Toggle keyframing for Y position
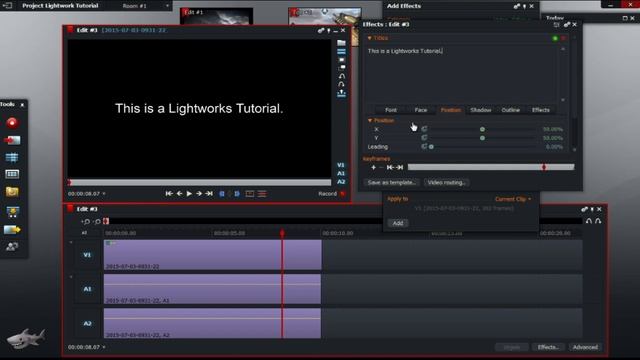Screen dimensions: 640x360 (x=424, y=138)
